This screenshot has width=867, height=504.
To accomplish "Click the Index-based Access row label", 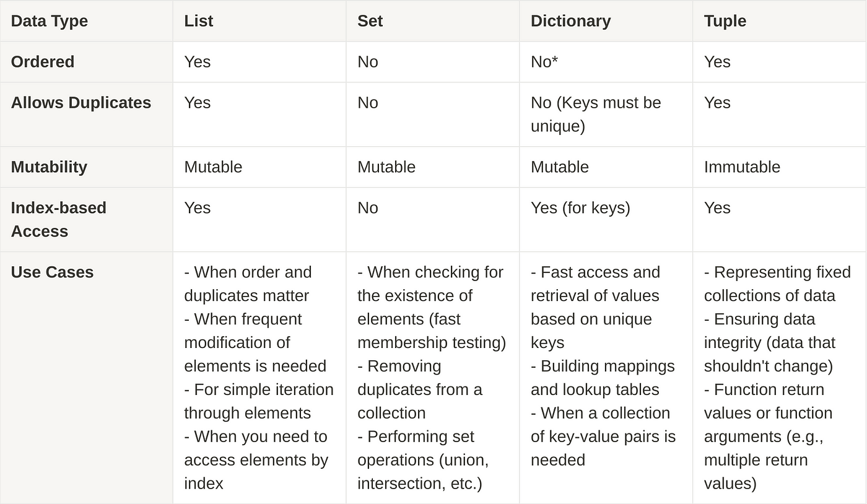I will pyautogui.click(x=86, y=220).
